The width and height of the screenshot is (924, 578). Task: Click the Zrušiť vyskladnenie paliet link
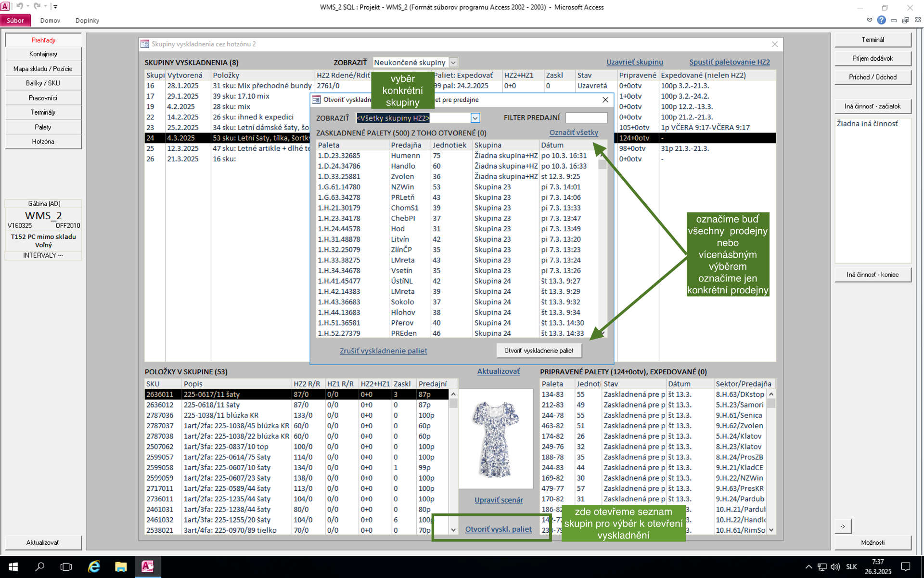(x=383, y=351)
